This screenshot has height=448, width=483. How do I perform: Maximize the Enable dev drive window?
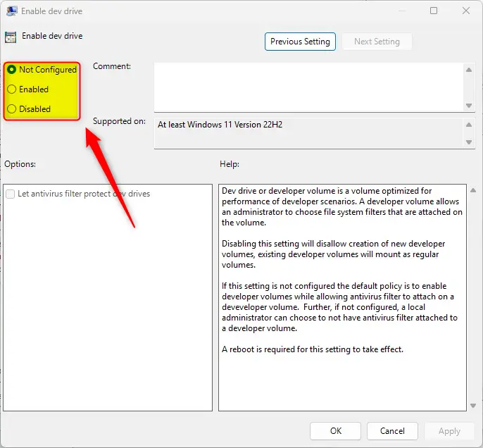click(434, 11)
